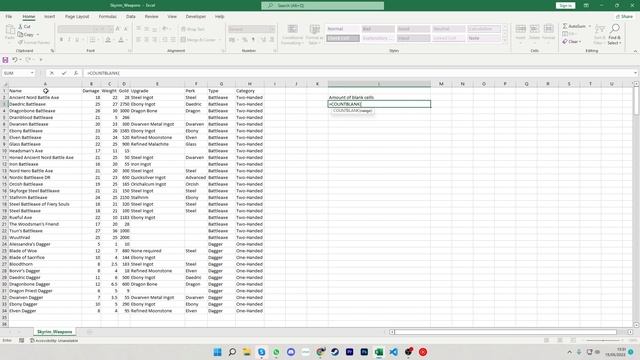Apply the Normal cell style
Image resolution: width=640 pixels, height=360 pixels.
pos(343,29)
